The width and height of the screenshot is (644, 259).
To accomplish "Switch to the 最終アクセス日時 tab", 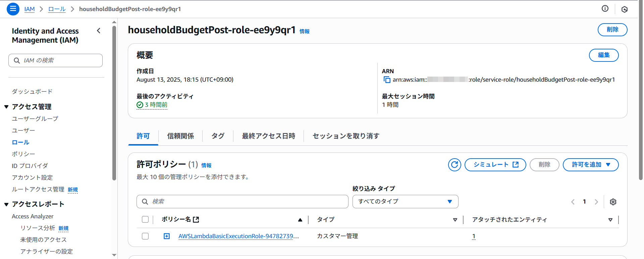I will (x=268, y=136).
